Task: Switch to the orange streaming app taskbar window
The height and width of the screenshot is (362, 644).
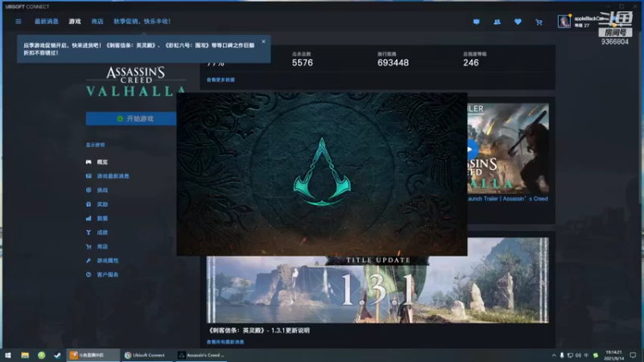Action: (93, 355)
